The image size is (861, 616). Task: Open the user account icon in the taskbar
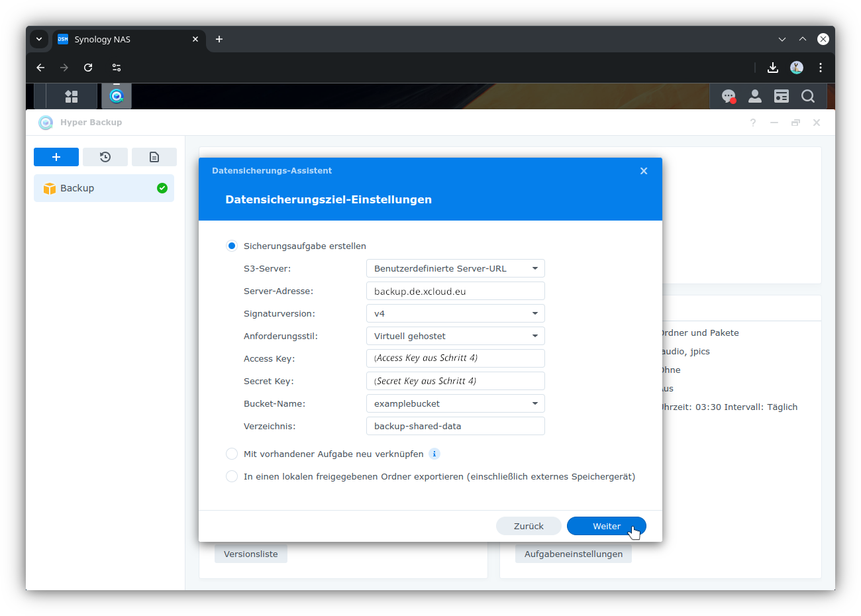(x=755, y=96)
